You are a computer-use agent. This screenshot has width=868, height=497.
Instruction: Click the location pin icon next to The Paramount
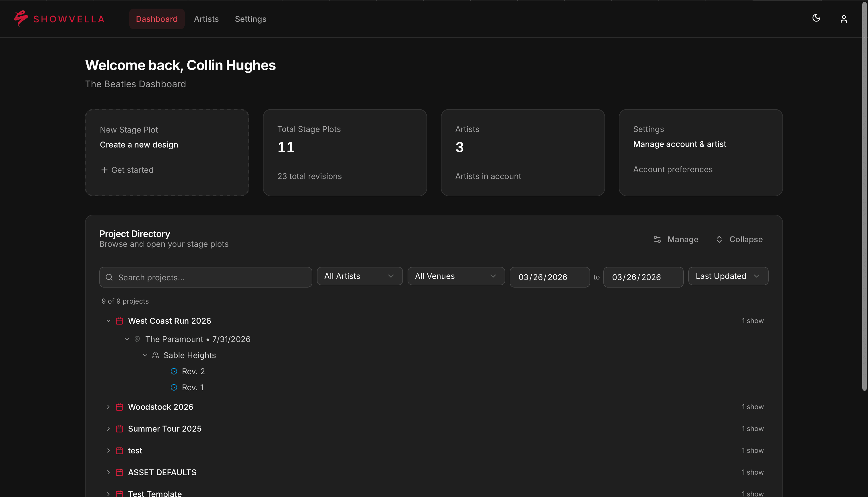click(137, 339)
